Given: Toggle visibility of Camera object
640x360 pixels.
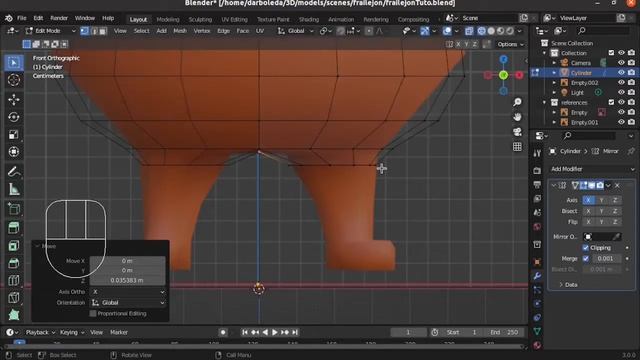Looking at the screenshot, I should 621,63.
